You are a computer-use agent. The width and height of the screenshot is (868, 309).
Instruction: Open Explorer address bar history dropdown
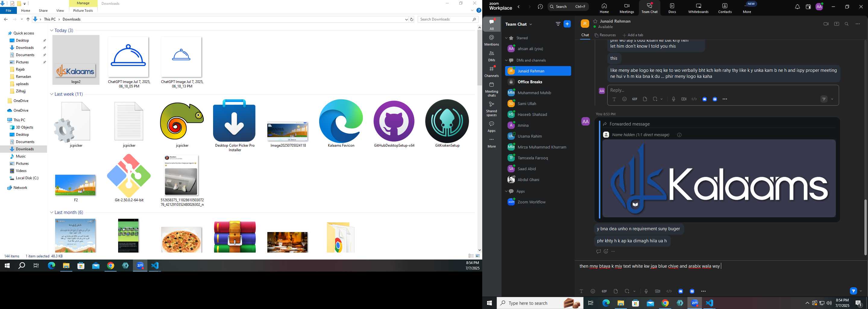(x=406, y=20)
